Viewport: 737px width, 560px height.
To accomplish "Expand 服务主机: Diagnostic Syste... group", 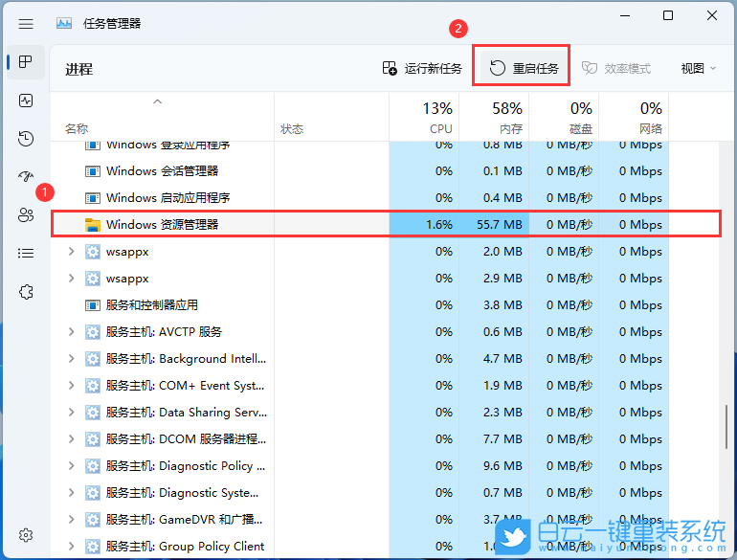I will click(71, 493).
